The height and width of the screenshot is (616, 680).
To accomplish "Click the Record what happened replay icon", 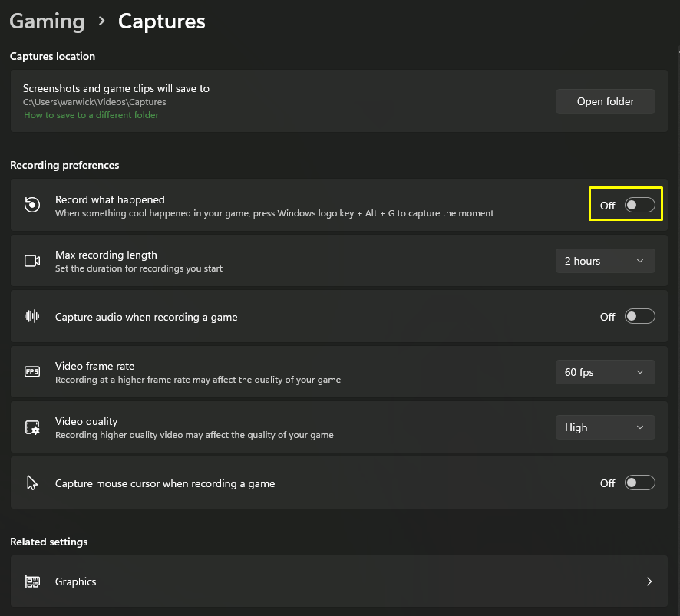I will point(32,206).
